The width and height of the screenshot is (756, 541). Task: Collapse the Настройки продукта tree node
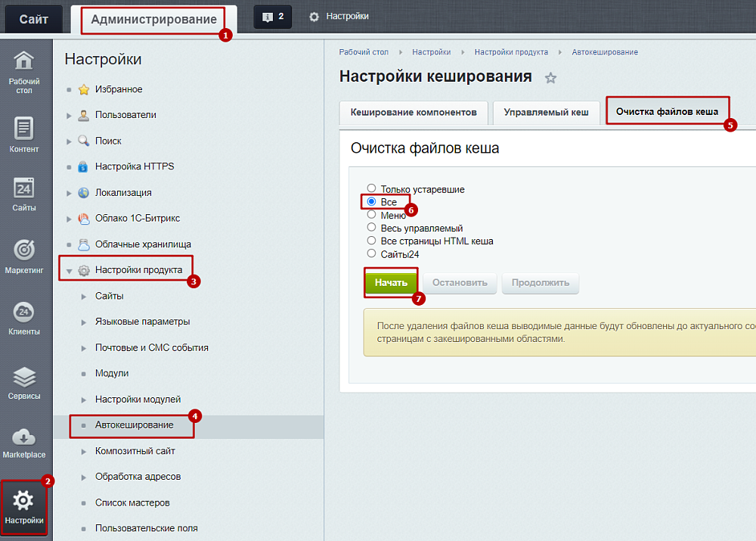[x=70, y=270]
